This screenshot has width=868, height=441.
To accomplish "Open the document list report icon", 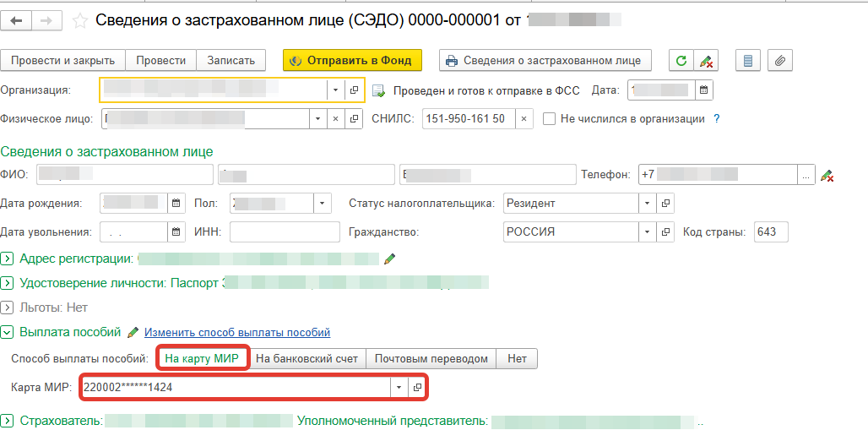I will click(x=748, y=60).
